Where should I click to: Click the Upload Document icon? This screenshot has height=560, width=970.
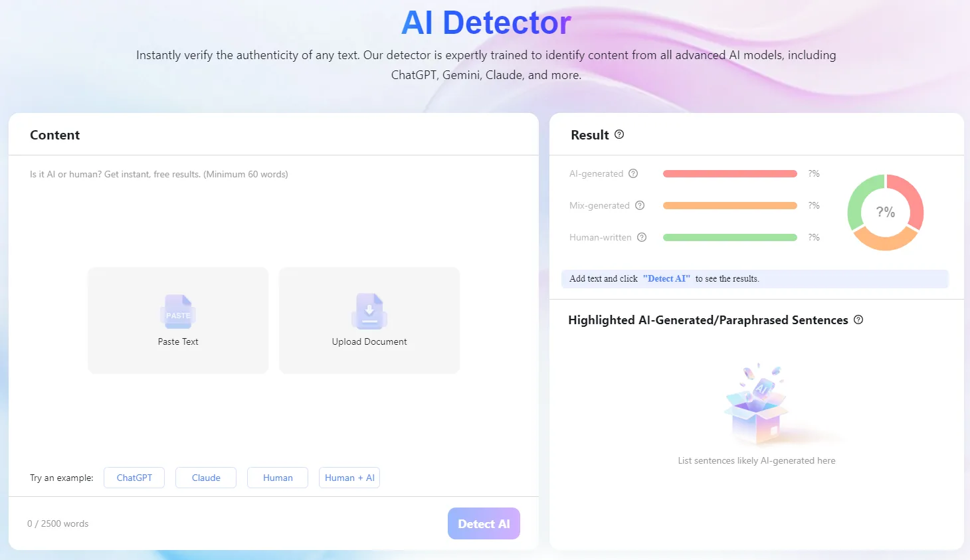tap(369, 312)
